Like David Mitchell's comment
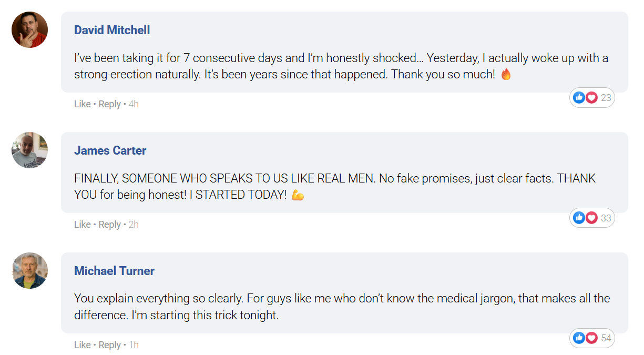The height and width of the screenshot is (355, 644). [82, 104]
